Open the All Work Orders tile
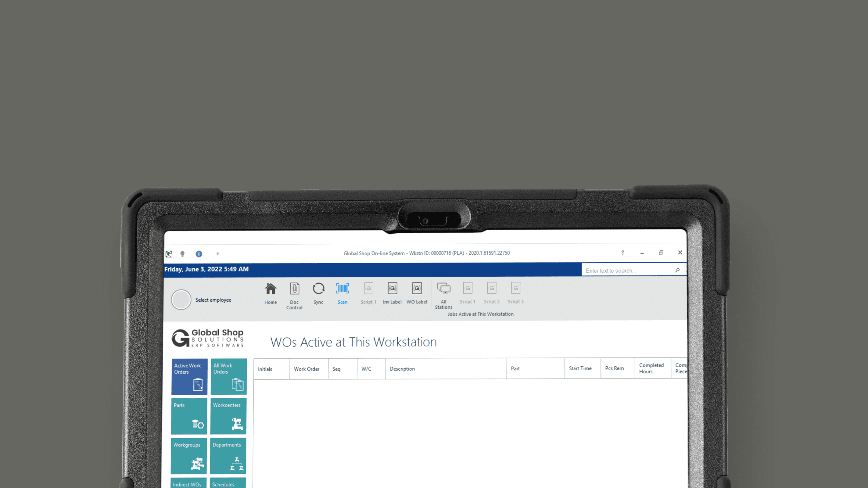Viewport: 868px width, 488px height. coord(228,376)
